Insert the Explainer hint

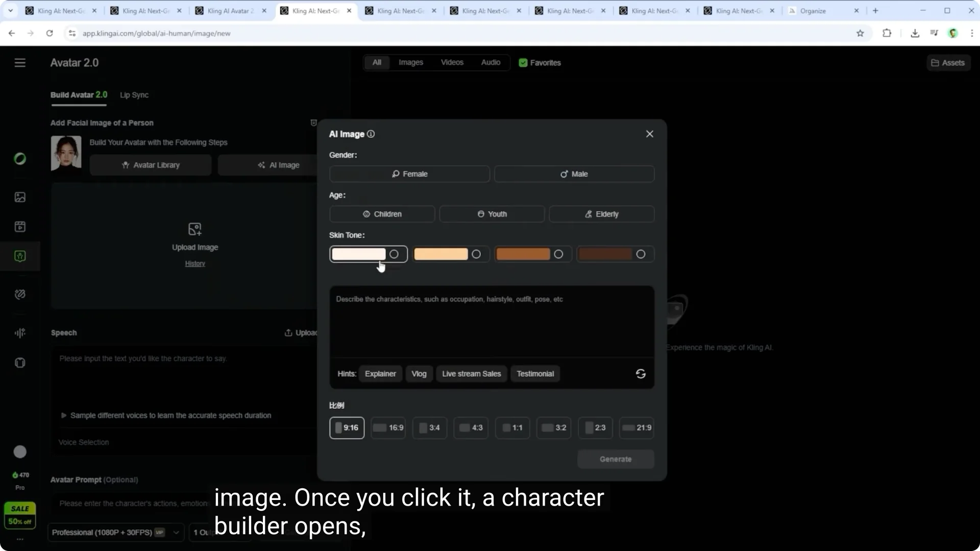[380, 374]
